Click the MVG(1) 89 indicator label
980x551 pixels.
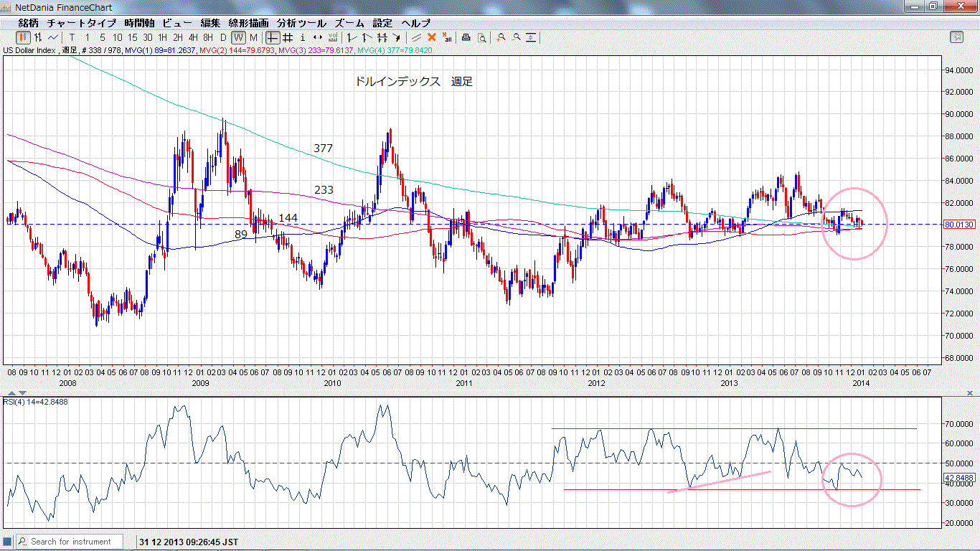pyautogui.click(x=159, y=50)
